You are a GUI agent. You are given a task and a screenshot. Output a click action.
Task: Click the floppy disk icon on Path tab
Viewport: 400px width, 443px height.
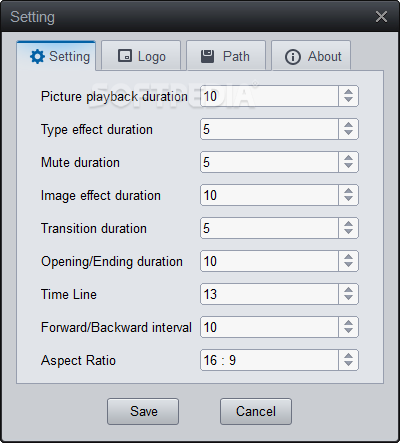coord(207,56)
